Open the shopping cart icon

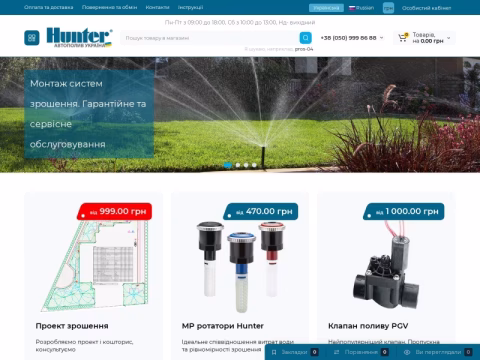[x=403, y=38]
